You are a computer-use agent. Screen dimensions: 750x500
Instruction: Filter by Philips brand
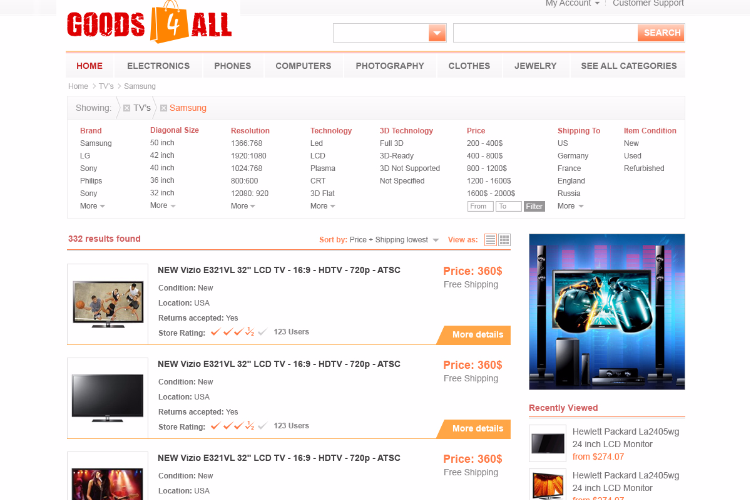(x=91, y=181)
